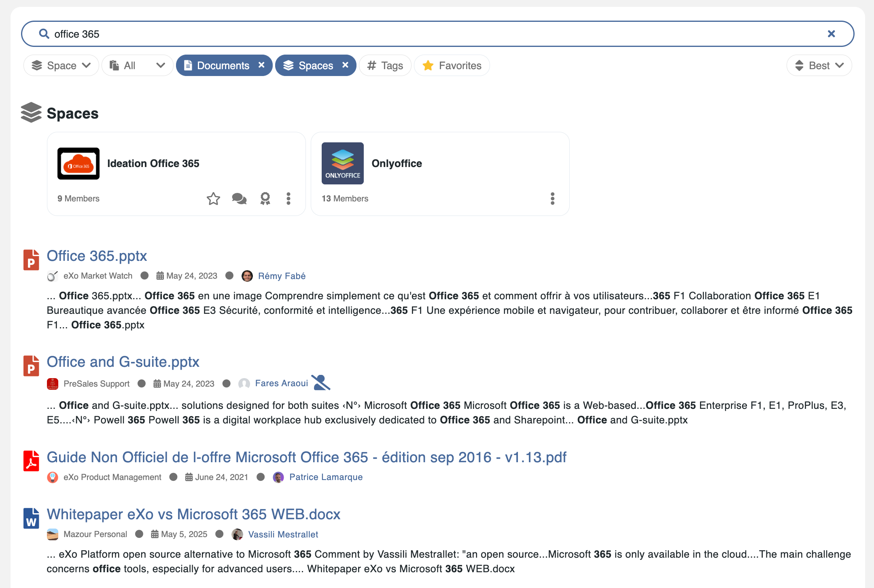Viewport: 874px width, 588px height.
Task: Click the Word icon beside Whitepaper eXo docx
Action: pos(31,518)
